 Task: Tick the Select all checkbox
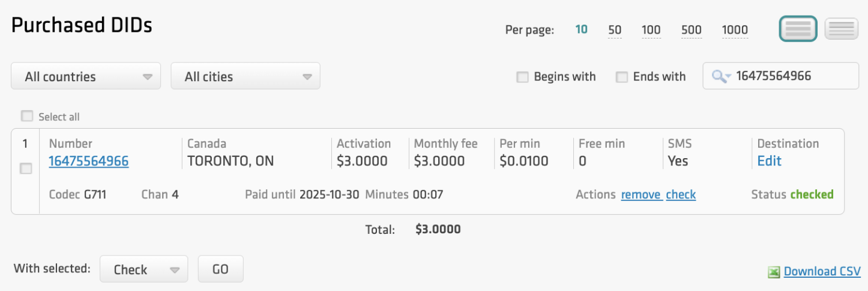pyautogui.click(x=27, y=116)
